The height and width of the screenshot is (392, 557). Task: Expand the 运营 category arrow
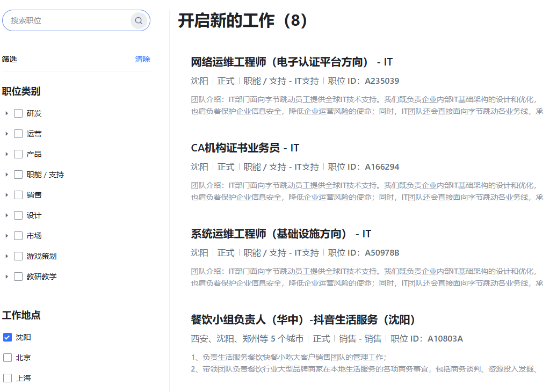(x=7, y=134)
